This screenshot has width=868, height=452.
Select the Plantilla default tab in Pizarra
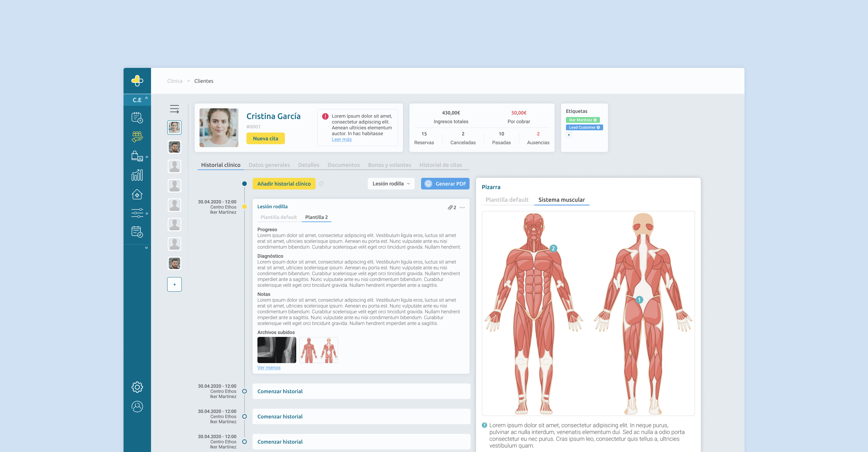[x=507, y=199]
